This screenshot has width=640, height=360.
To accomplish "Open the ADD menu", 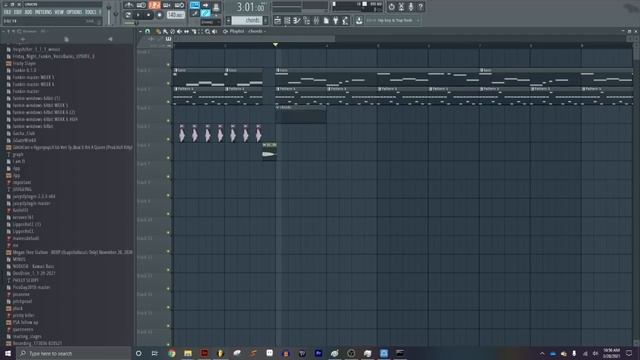I will 28,12.
